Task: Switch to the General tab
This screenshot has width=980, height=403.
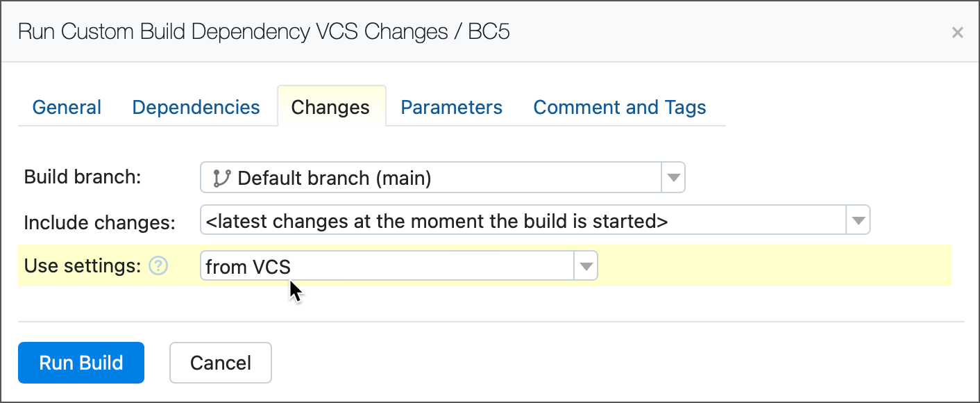Action: [x=67, y=108]
